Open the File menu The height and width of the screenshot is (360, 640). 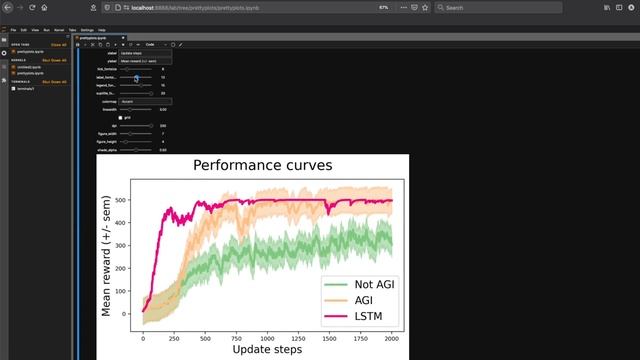pos(13,30)
